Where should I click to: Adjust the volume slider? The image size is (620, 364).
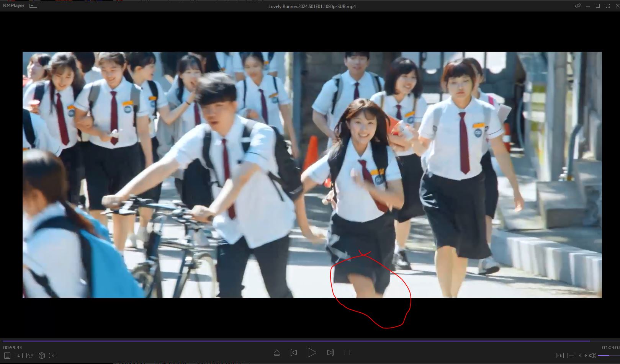click(x=608, y=356)
